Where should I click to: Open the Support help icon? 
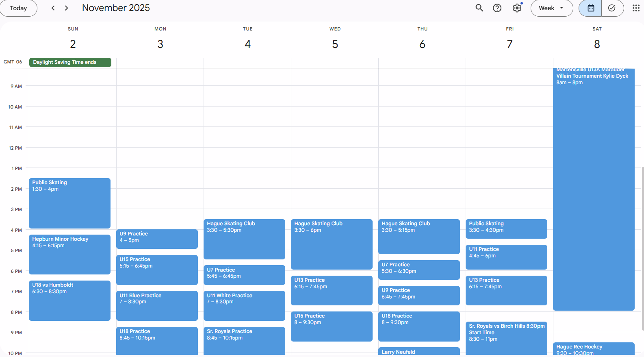click(497, 8)
